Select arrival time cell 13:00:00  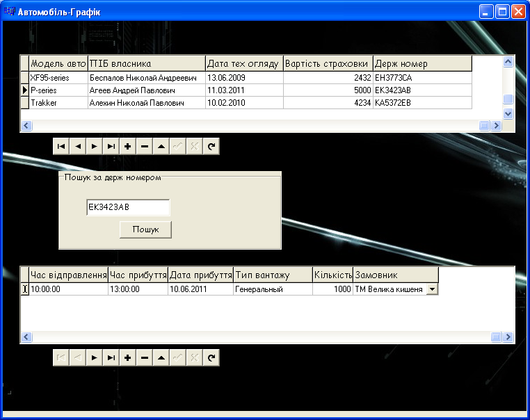tap(138, 289)
